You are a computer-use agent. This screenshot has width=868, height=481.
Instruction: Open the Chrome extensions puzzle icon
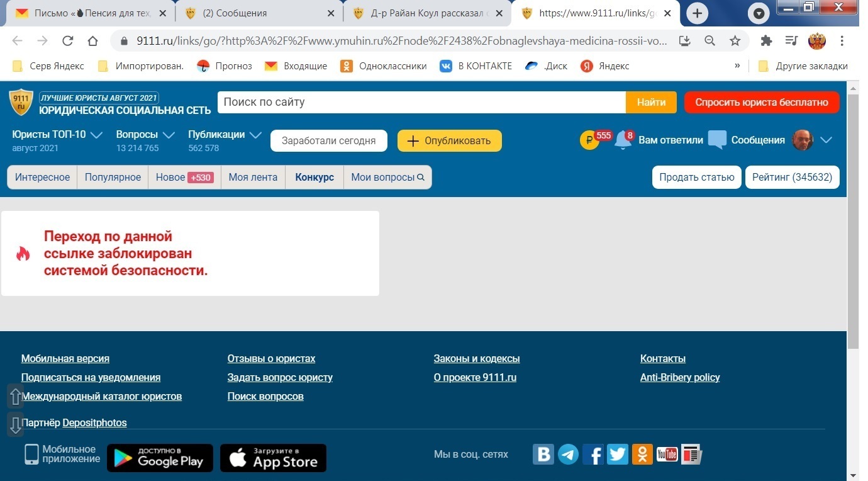point(766,41)
